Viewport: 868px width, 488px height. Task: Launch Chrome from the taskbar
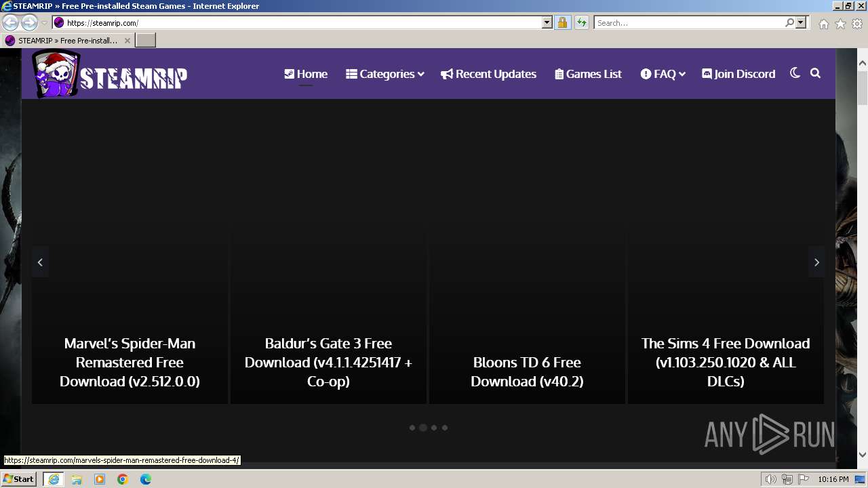coord(123,479)
